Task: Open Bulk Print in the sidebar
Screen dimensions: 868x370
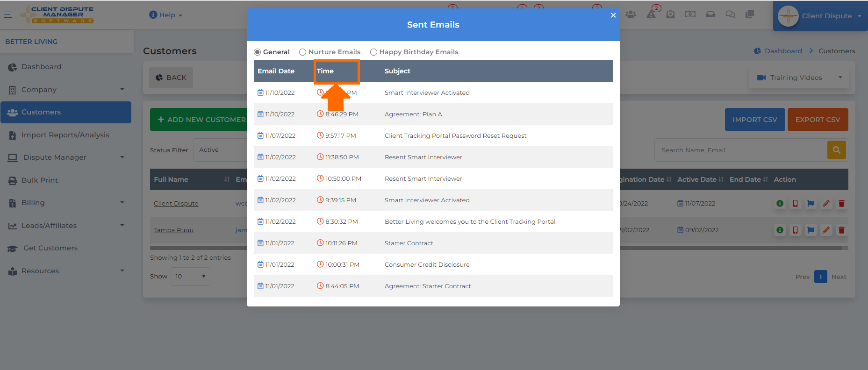Action: click(65, 180)
